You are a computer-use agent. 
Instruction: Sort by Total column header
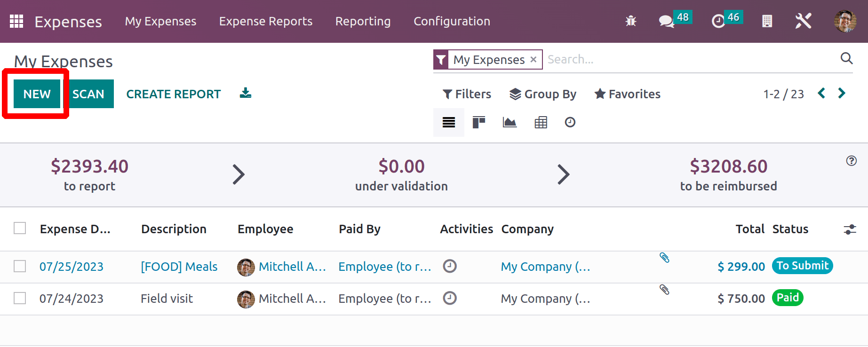tap(750, 229)
